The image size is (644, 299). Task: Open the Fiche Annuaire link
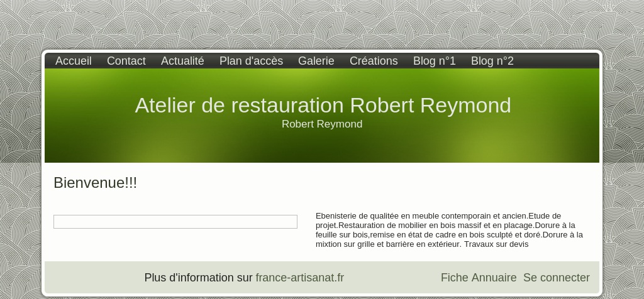click(479, 278)
